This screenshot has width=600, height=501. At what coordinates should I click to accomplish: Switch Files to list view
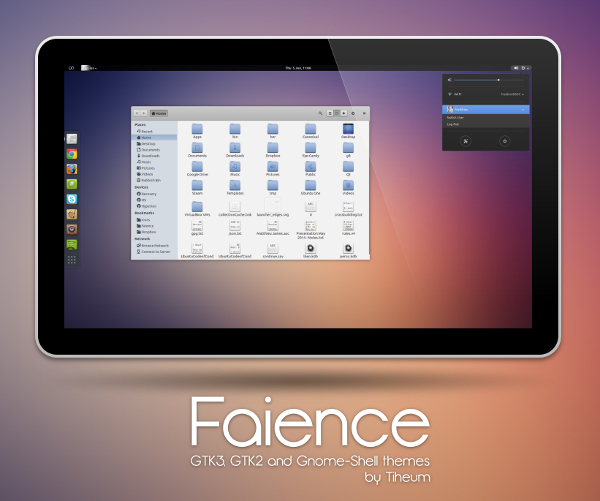pos(330,113)
